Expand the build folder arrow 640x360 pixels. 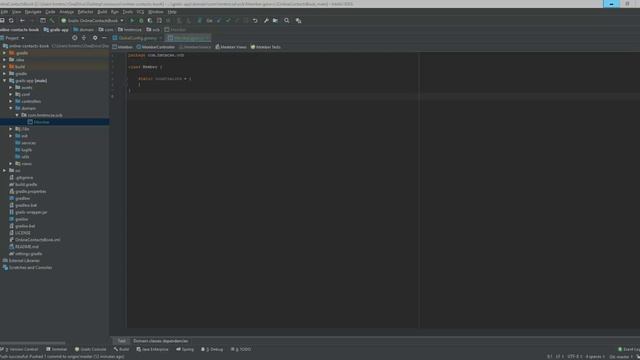point(4,67)
